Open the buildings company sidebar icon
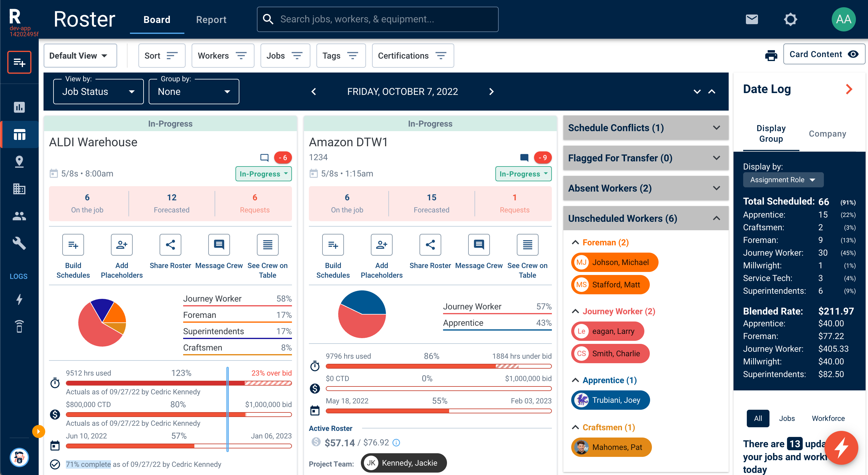868x475 pixels. (19, 189)
